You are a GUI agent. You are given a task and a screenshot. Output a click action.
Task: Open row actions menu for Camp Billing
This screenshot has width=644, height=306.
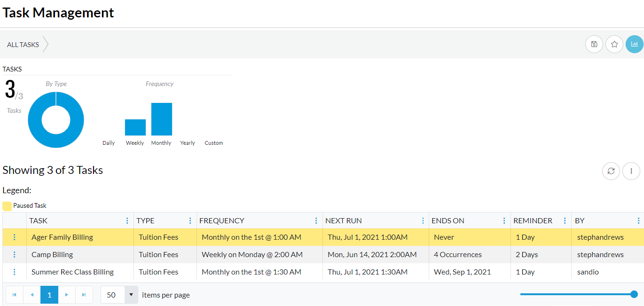click(x=14, y=255)
